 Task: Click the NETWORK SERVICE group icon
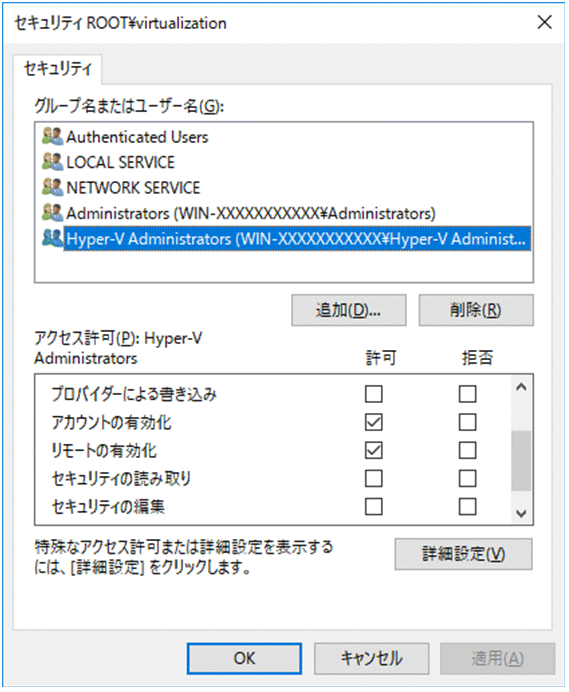pyautogui.click(x=53, y=188)
